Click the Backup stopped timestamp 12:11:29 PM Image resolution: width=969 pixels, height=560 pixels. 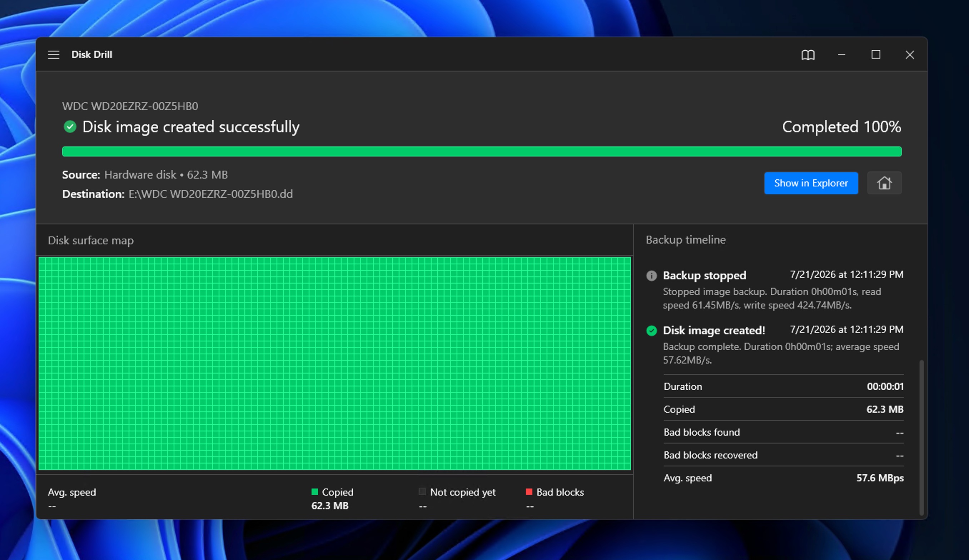(847, 274)
